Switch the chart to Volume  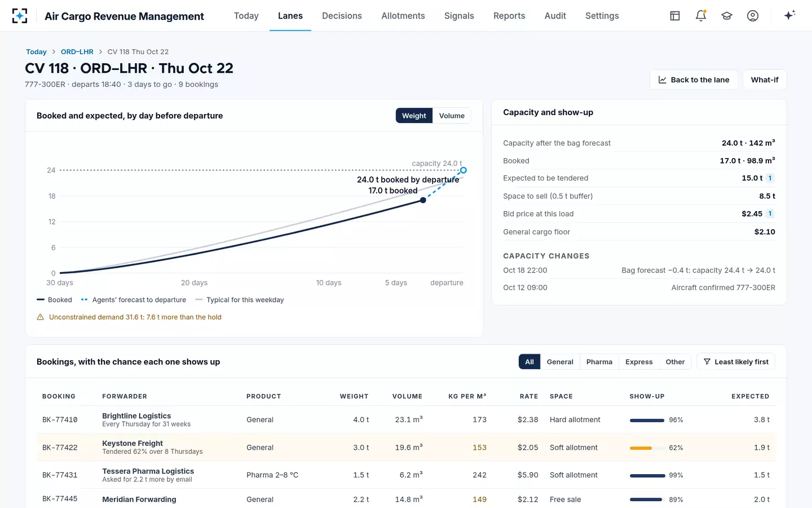pos(452,116)
